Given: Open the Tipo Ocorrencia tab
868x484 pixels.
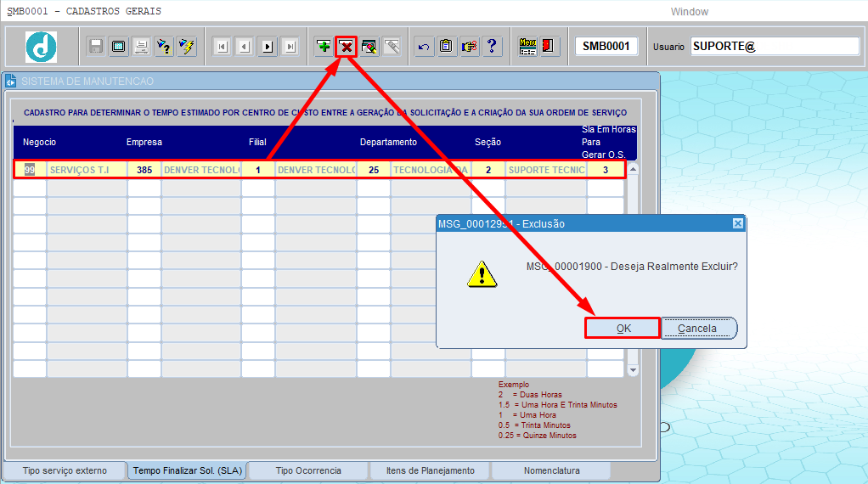Looking at the screenshot, I should click(308, 470).
